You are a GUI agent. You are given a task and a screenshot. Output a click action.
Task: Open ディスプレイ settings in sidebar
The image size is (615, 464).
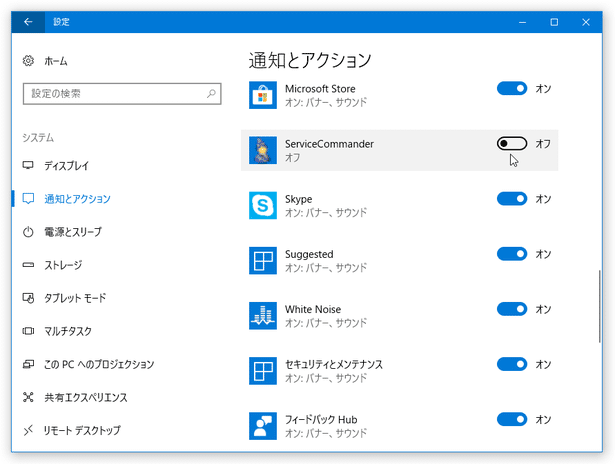pyautogui.click(x=66, y=166)
